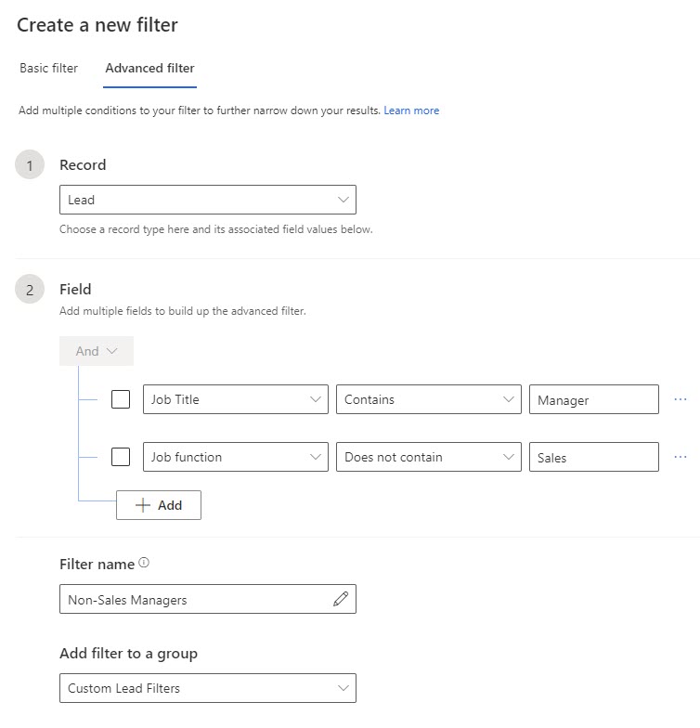Click the Add button to add field
700x728 pixels.
click(159, 505)
